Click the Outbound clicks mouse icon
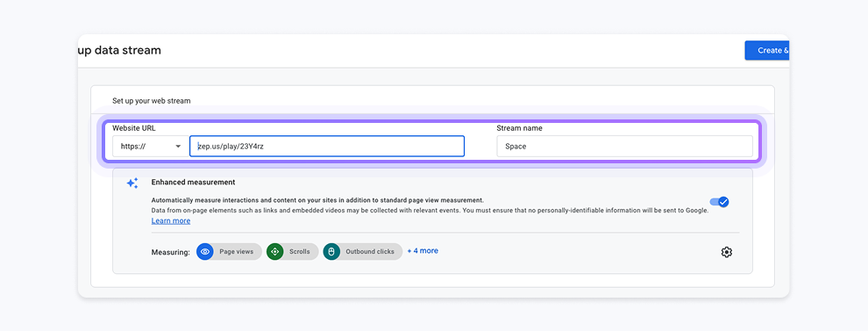 point(331,252)
